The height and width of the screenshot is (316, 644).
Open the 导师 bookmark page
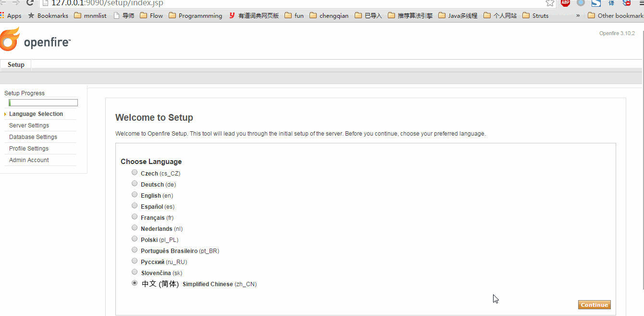point(124,15)
